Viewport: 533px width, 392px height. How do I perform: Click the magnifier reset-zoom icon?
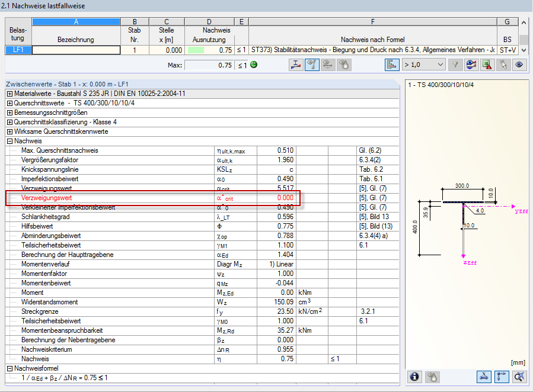pos(519,377)
